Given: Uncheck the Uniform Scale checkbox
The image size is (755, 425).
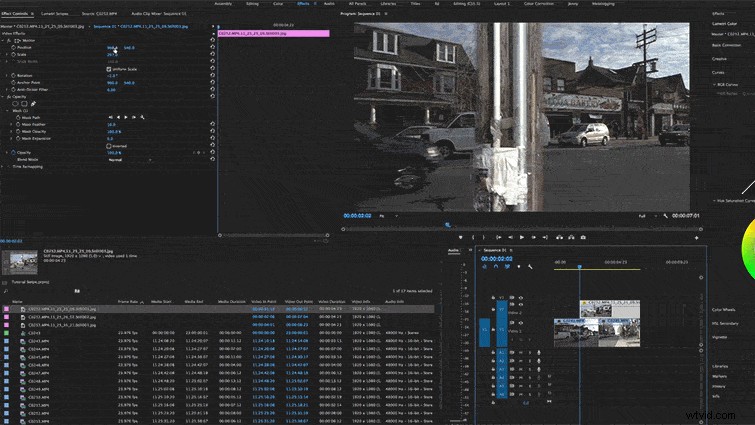Looking at the screenshot, I should [x=108, y=69].
